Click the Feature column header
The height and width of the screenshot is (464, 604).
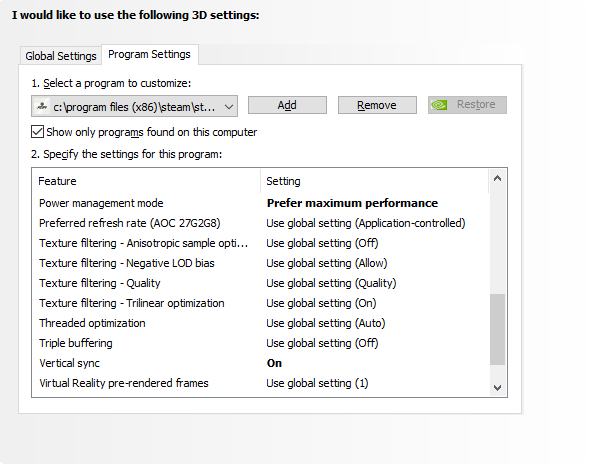click(57, 181)
